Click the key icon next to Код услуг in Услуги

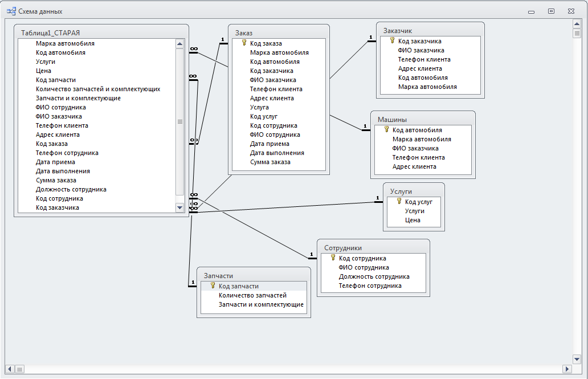(x=399, y=201)
